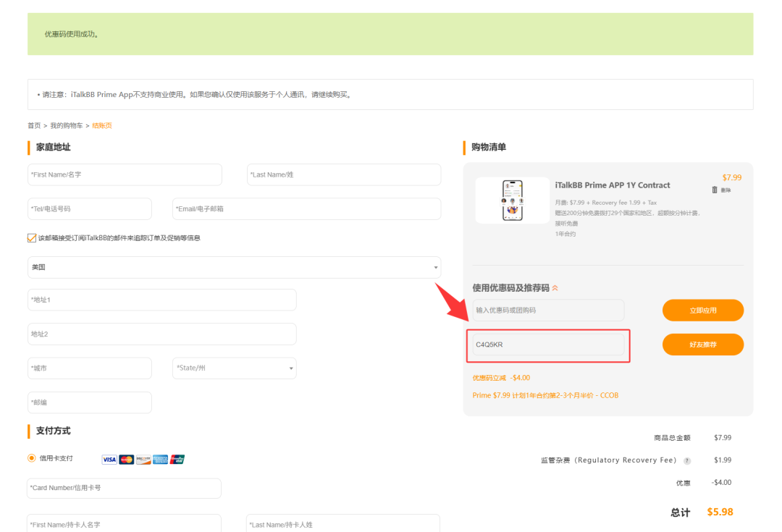The height and width of the screenshot is (532, 782).
Task: Click the 好友推荐 referral button
Action: [702, 345]
